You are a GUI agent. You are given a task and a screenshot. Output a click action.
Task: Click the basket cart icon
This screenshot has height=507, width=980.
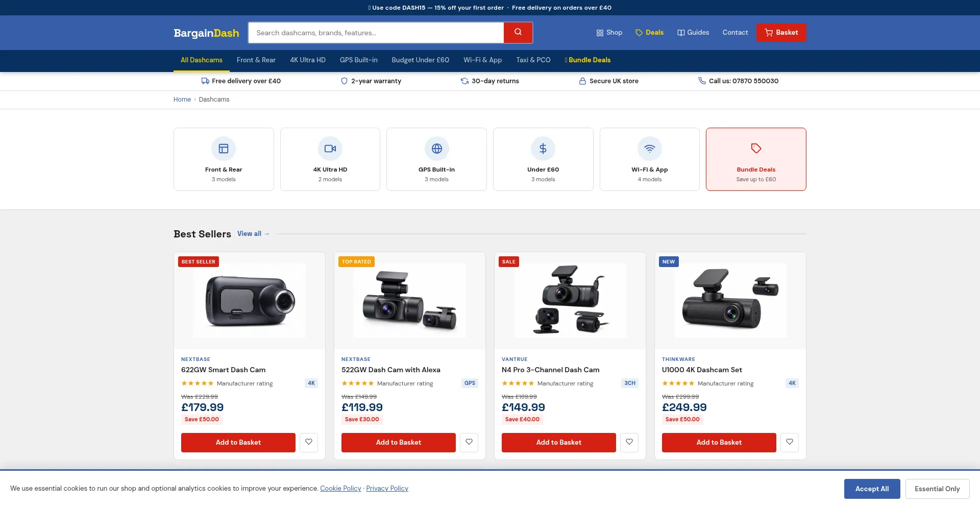769,33
